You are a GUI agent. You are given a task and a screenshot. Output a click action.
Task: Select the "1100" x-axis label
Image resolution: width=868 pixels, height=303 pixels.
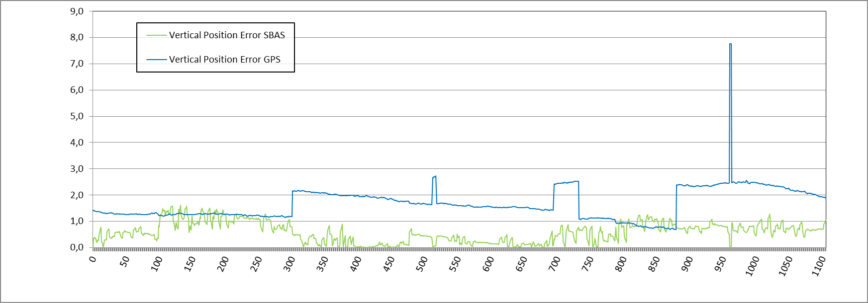(x=818, y=266)
